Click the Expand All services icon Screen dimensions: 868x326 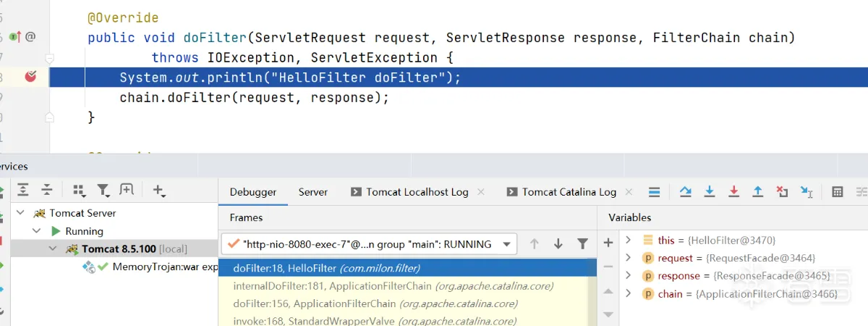(23, 190)
